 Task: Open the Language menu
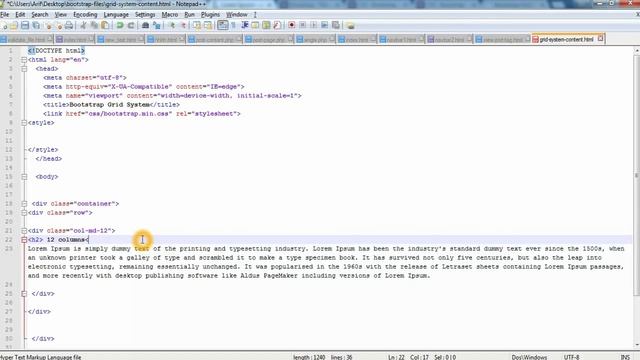[x=116, y=15]
